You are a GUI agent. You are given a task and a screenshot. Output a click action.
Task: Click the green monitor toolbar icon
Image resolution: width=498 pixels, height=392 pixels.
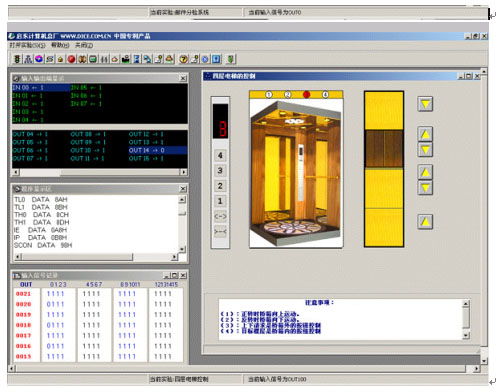[x=93, y=59]
